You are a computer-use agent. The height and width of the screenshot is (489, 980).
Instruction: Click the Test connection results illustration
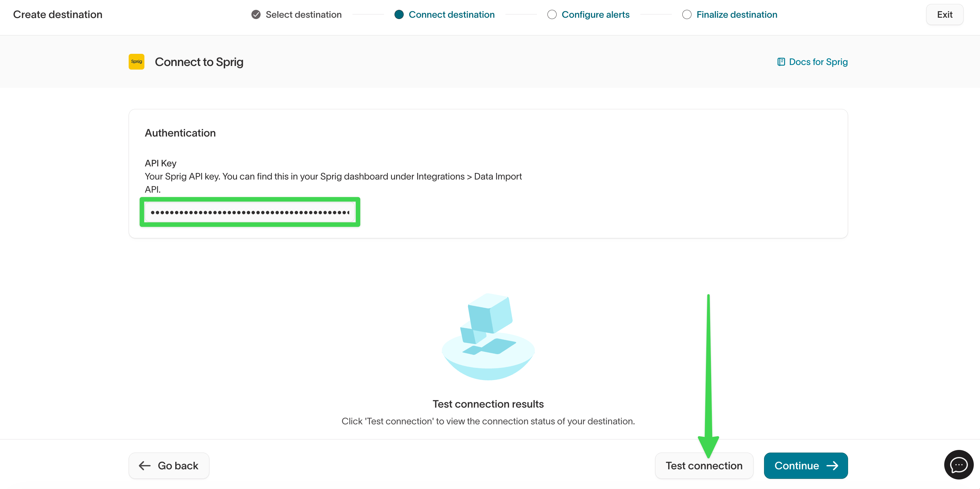(488, 336)
